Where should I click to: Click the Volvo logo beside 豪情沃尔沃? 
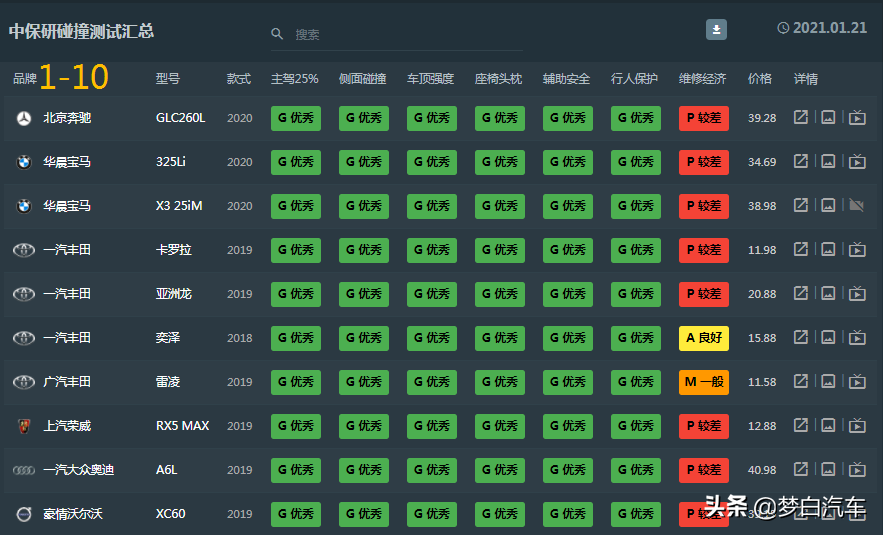(24, 514)
